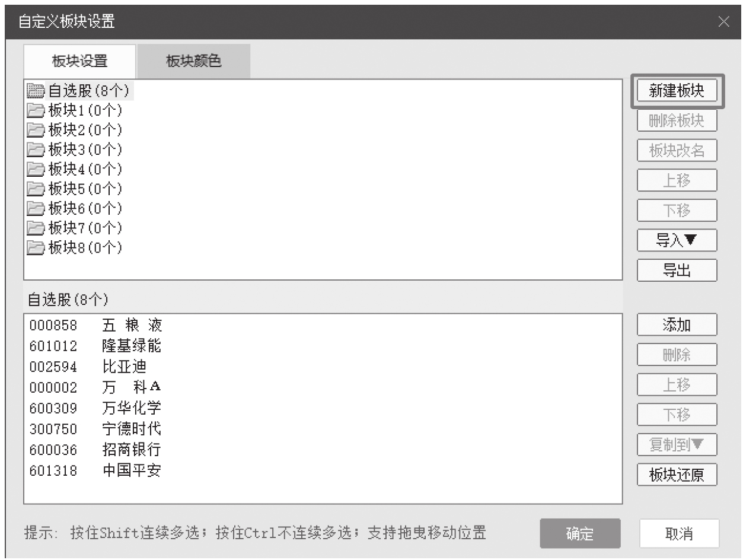Close the 自定义板块设置 dialog

click(723, 22)
